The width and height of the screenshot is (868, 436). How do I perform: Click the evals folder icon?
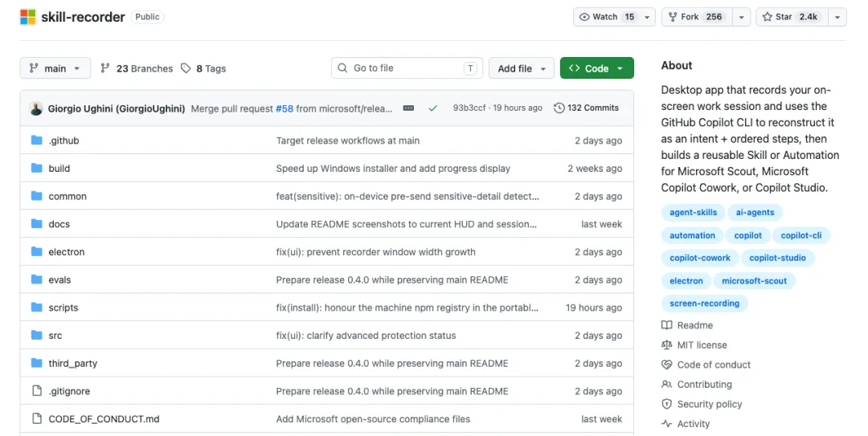(x=36, y=279)
